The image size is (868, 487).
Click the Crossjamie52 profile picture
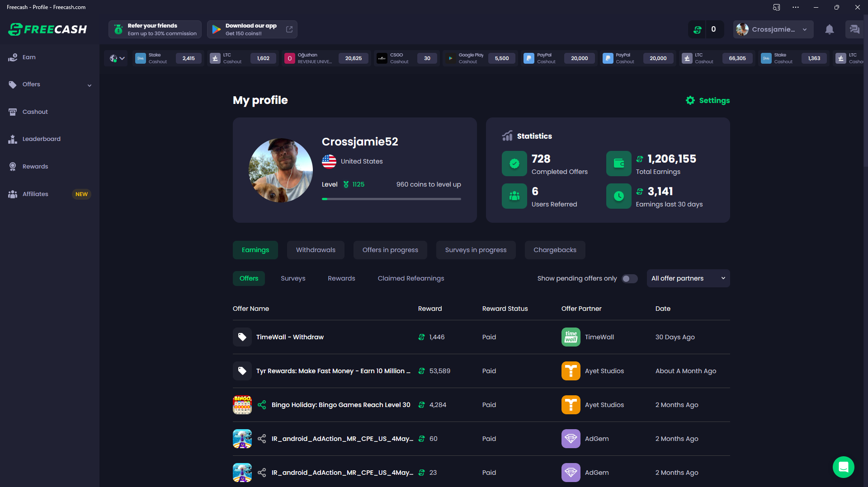(x=281, y=170)
